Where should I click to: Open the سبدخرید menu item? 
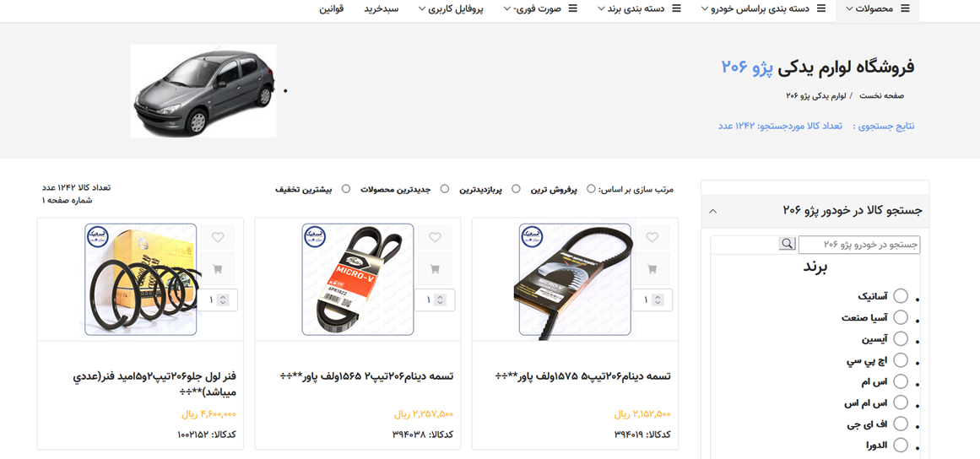coord(382,8)
